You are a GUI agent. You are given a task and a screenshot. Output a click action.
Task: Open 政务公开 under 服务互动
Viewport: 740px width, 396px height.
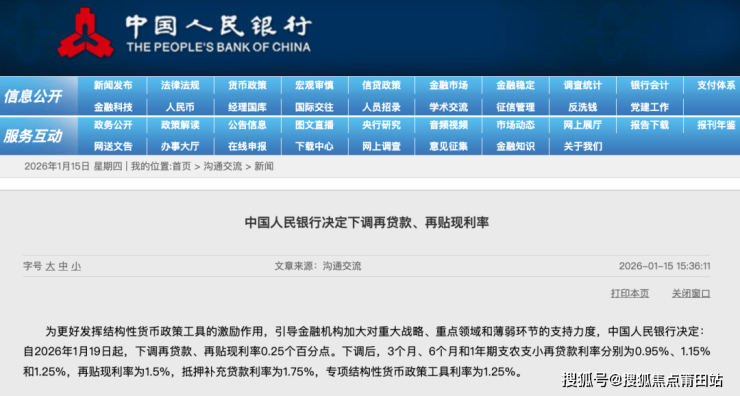pos(113,125)
